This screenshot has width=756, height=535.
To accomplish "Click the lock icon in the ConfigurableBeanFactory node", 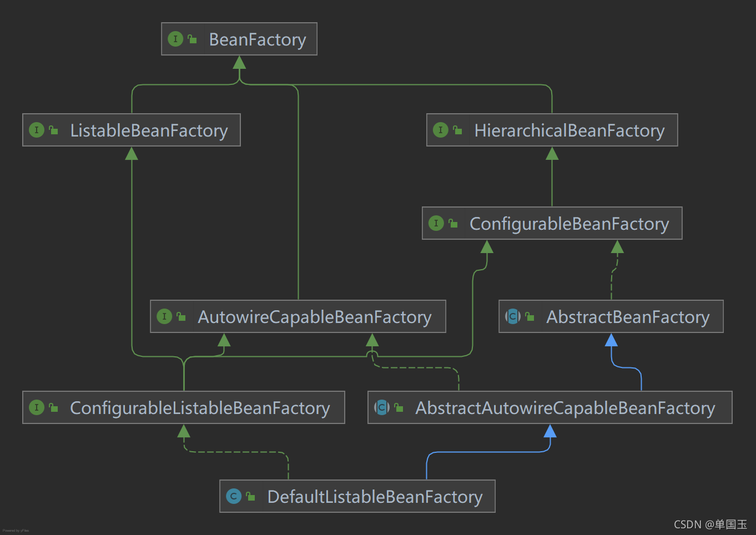I will (453, 223).
